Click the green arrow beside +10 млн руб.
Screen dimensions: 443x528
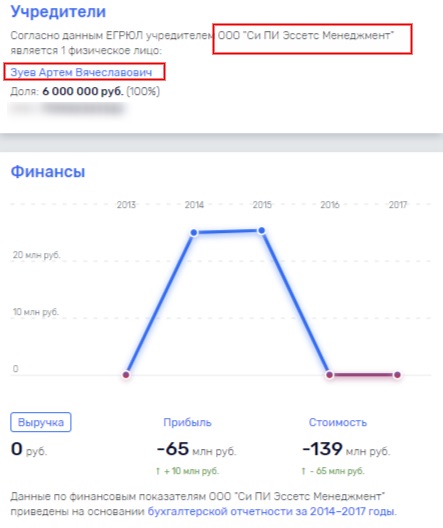click(158, 471)
